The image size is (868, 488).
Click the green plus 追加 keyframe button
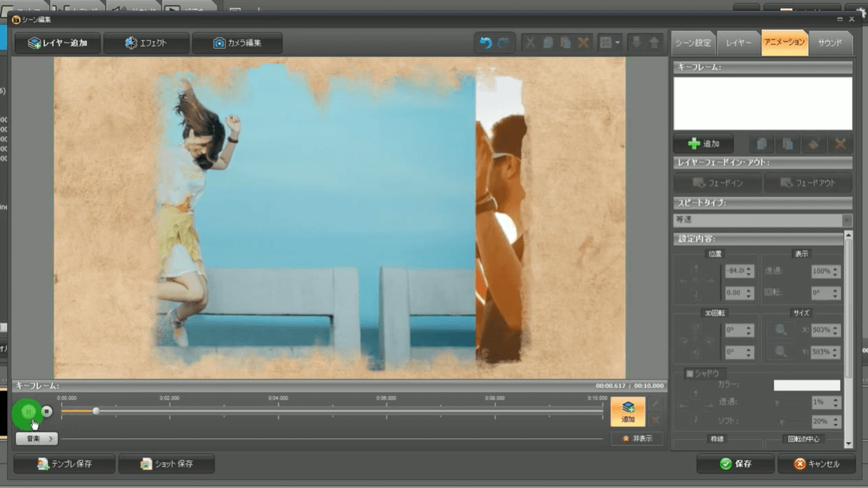point(703,144)
